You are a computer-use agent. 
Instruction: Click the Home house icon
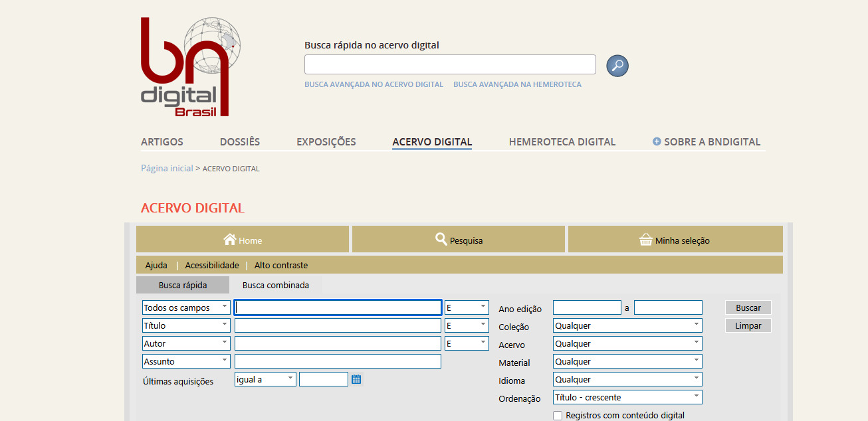point(231,240)
